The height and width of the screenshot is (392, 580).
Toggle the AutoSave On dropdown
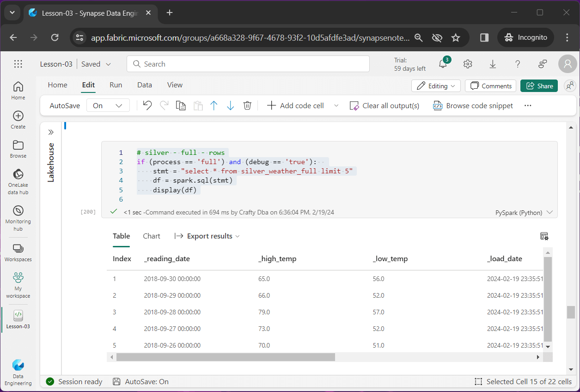click(108, 106)
